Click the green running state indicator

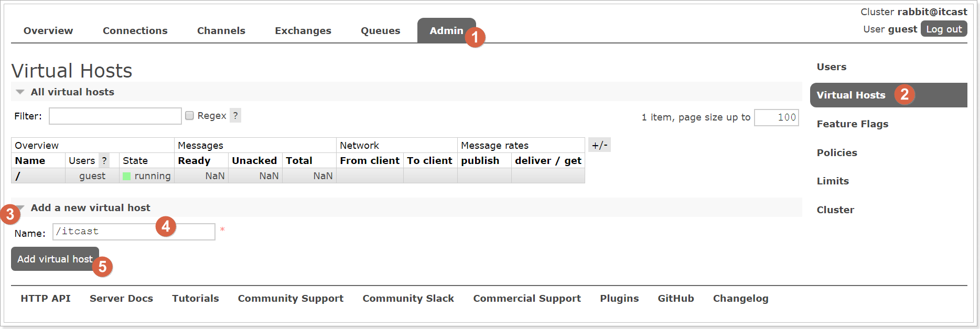point(126,176)
